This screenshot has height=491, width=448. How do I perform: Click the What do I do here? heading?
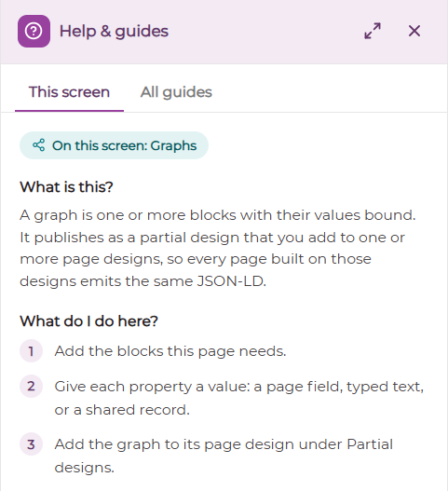[x=88, y=321]
